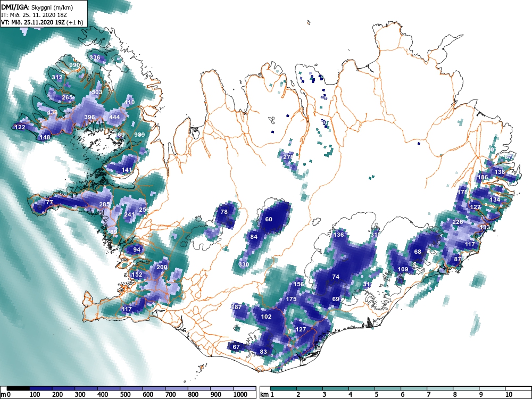Image resolution: width=532 pixels, height=399 pixels.
Task: Click the visibility value '226' on the map
Action: pyautogui.click(x=458, y=222)
